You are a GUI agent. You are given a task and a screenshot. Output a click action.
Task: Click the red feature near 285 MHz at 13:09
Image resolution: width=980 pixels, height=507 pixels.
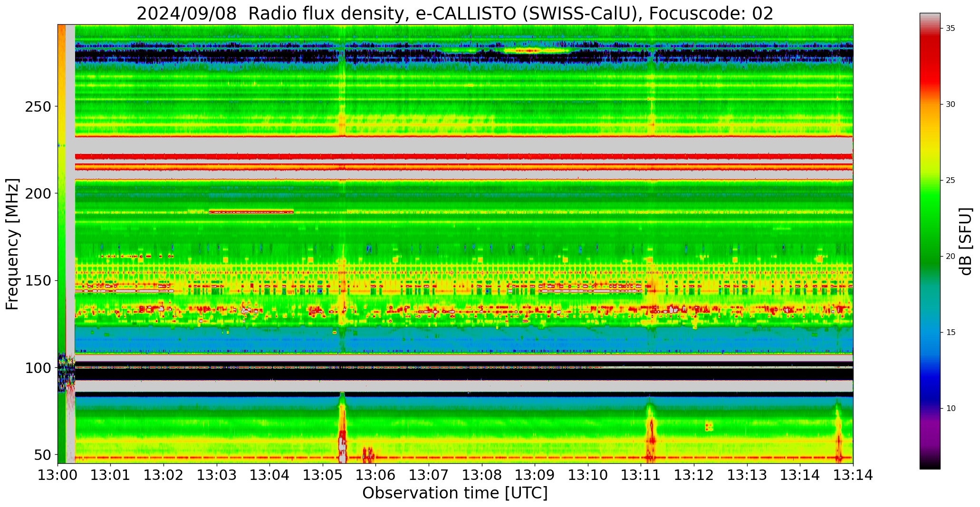click(x=537, y=50)
